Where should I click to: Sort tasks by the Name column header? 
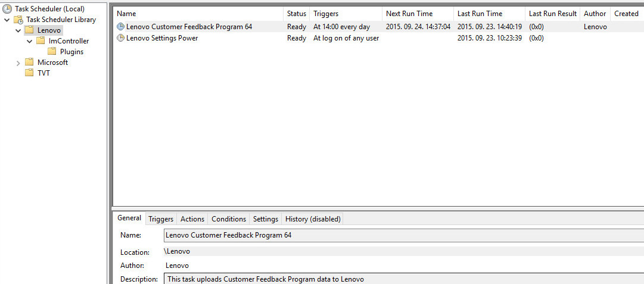[198, 14]
